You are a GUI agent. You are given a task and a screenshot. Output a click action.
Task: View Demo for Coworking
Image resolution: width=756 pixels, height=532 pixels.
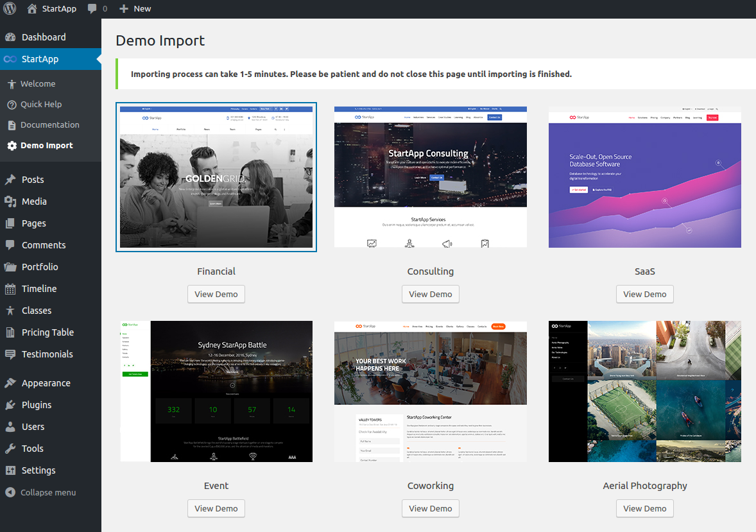[x=431, y=508]
